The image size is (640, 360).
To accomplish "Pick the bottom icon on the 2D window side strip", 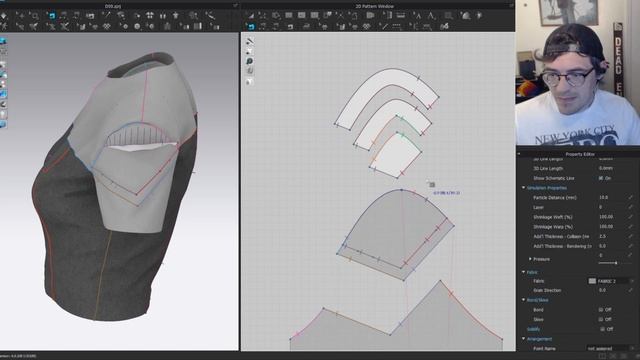I will click(x=249, y=82).
